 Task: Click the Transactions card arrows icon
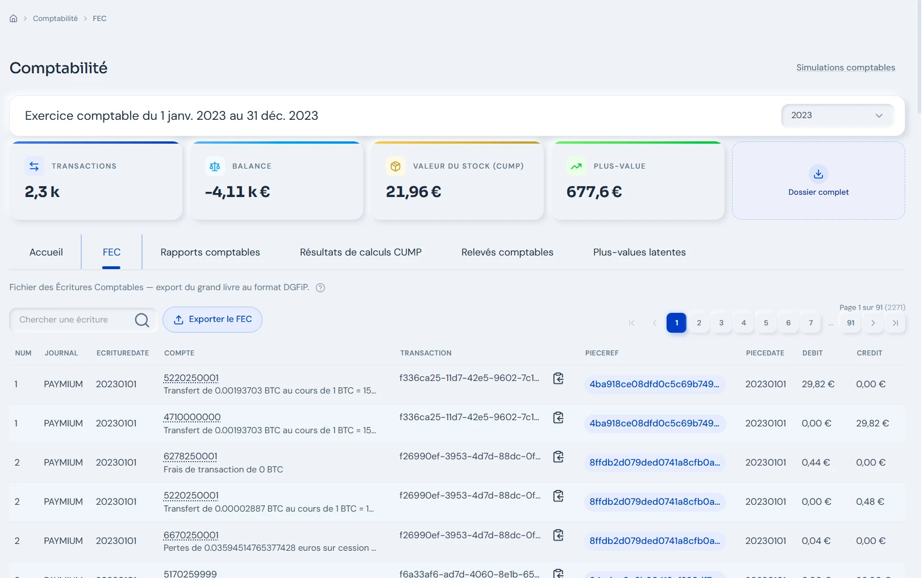(34, 166)
